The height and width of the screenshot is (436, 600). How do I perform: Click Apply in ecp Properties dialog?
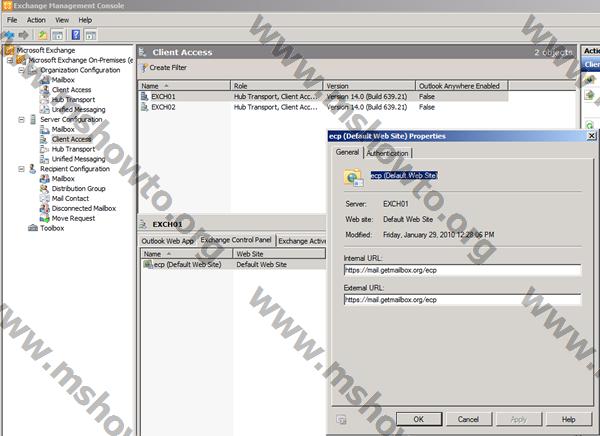pos(518,419)
